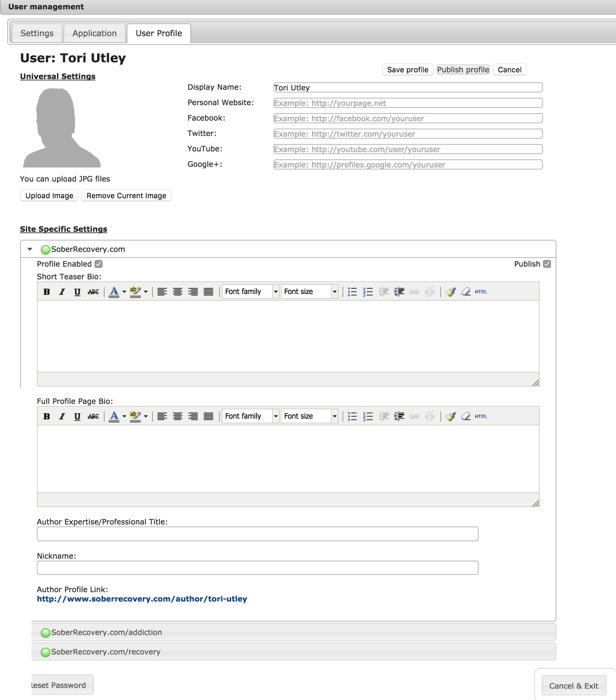Center align text in Short Teaser Bio
The image size is (616, 700).
click(178, 292)
